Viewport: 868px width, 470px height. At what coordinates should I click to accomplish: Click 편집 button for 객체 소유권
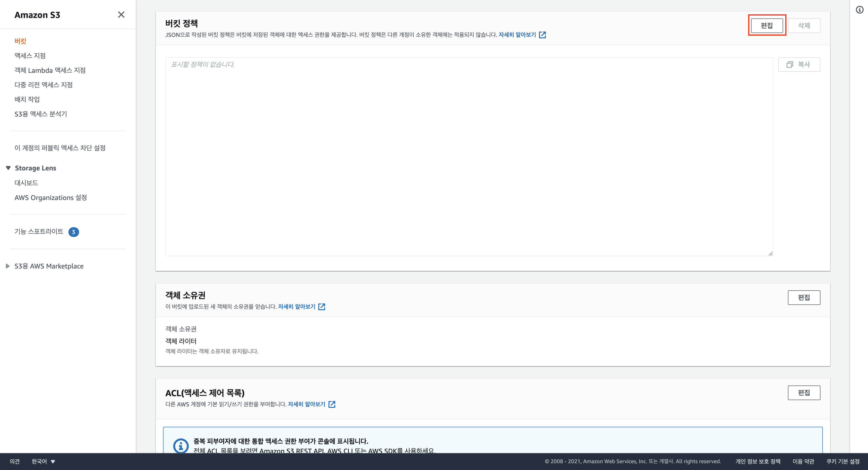pyautogui.click(x=804, y=297)
